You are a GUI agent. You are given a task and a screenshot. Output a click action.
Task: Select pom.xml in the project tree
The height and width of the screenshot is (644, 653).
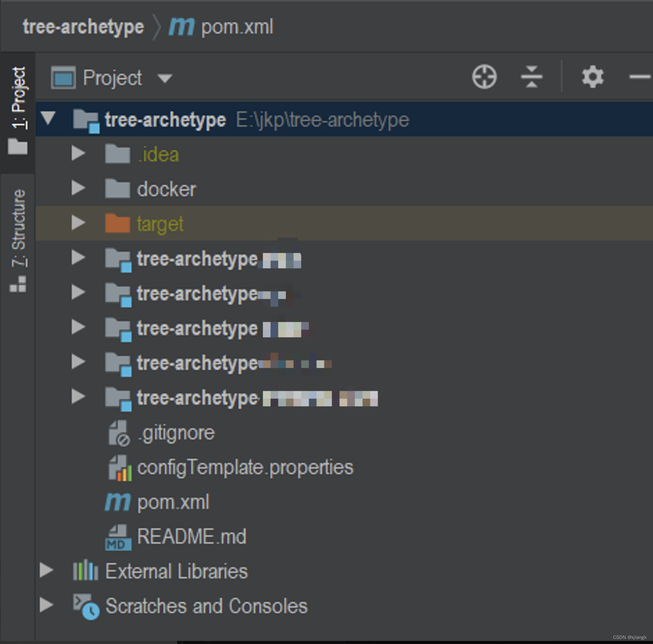(173, 502)
